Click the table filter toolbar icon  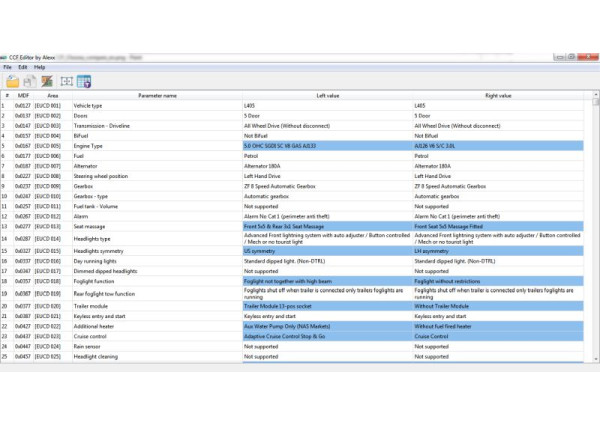point(84,81)
